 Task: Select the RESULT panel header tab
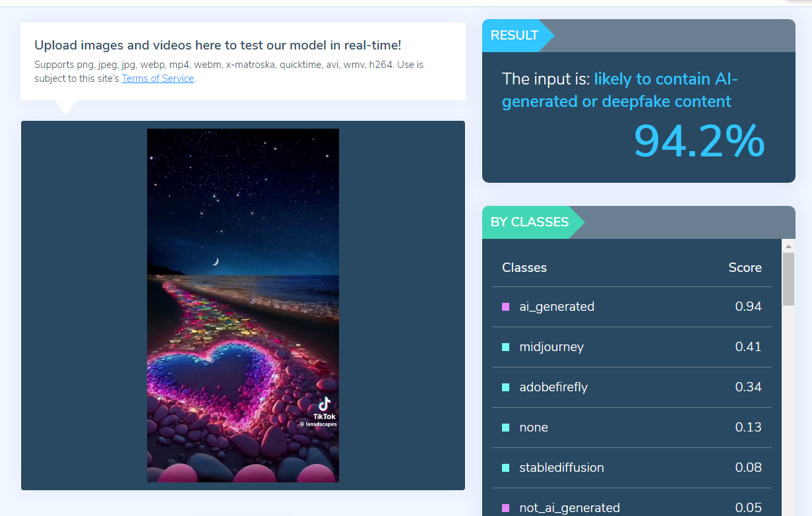(515, 36)
